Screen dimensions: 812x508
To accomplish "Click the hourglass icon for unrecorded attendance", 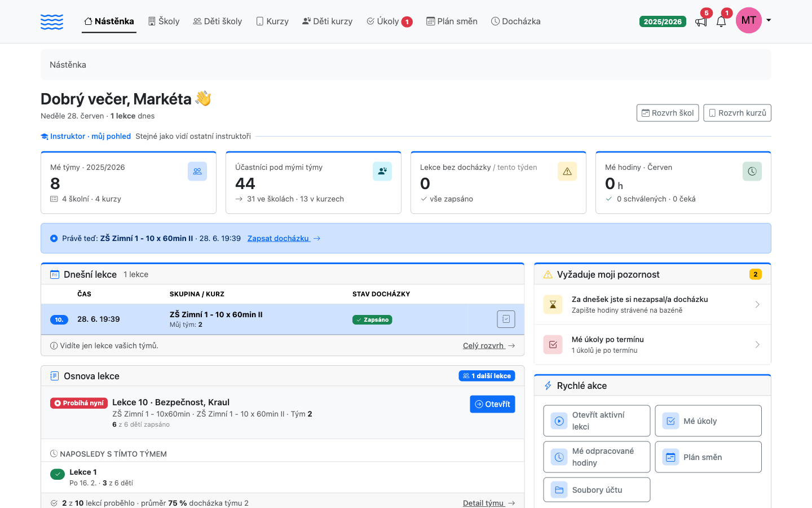I will click(x=553, y=305).
